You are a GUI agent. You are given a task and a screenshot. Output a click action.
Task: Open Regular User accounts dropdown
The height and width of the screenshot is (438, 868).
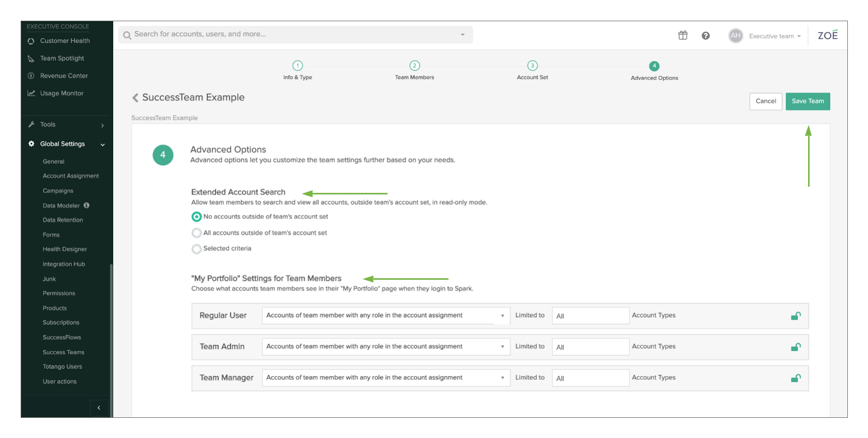(x=386, y=316)
